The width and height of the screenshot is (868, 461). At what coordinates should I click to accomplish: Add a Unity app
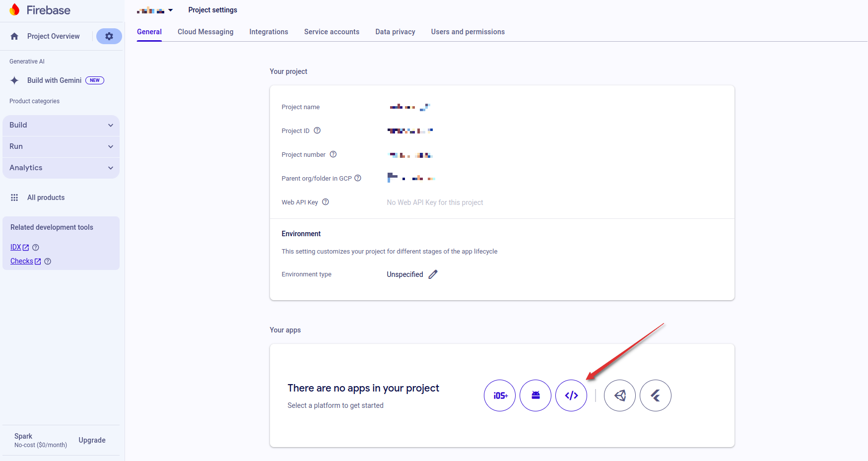tap(620, 395)
